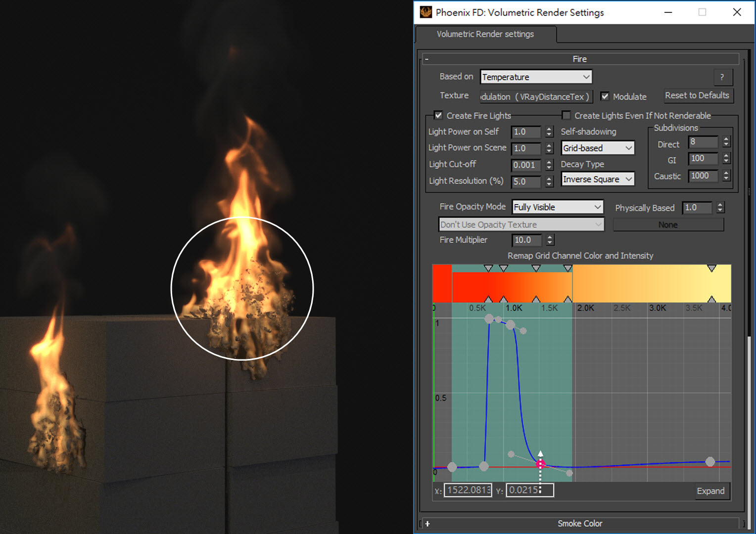The width and height of the screenshot is (756, 534).
Task: Click the None opacity texture button
Action: (668, 224)
